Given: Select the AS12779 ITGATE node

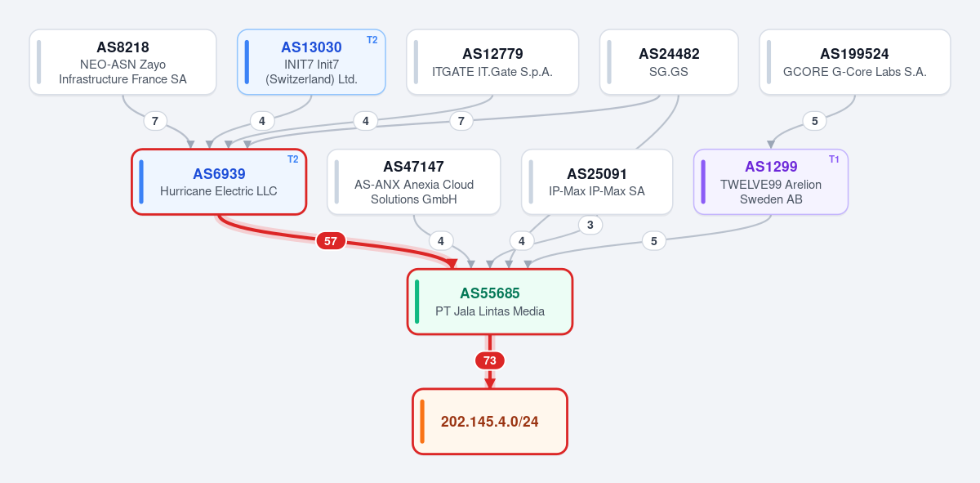Looking at the screenshot, I should pos(492,62).
